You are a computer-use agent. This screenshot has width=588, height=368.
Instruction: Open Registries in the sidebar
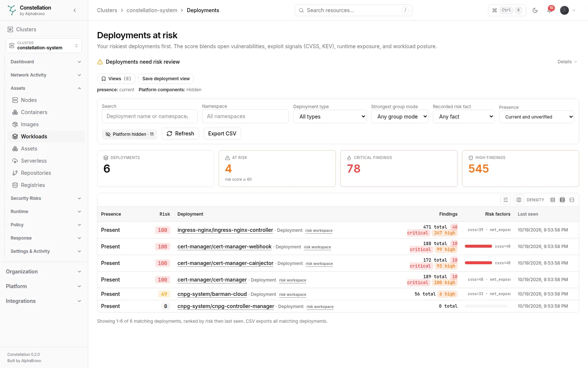(46, 185)
